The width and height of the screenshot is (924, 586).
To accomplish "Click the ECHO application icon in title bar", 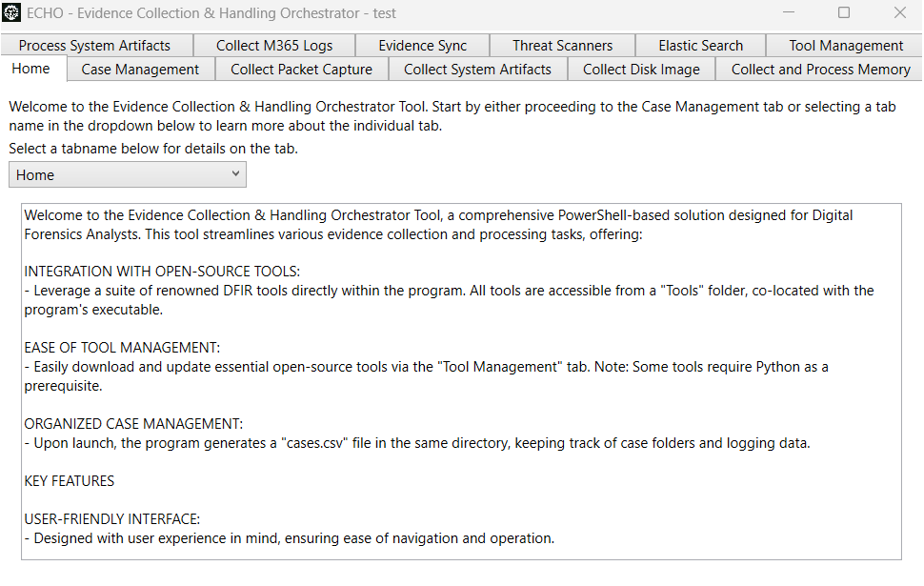I will click(11, 12).
